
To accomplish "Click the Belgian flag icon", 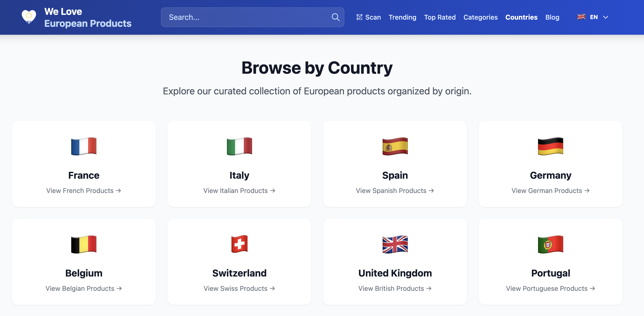I will click(84, 244).
